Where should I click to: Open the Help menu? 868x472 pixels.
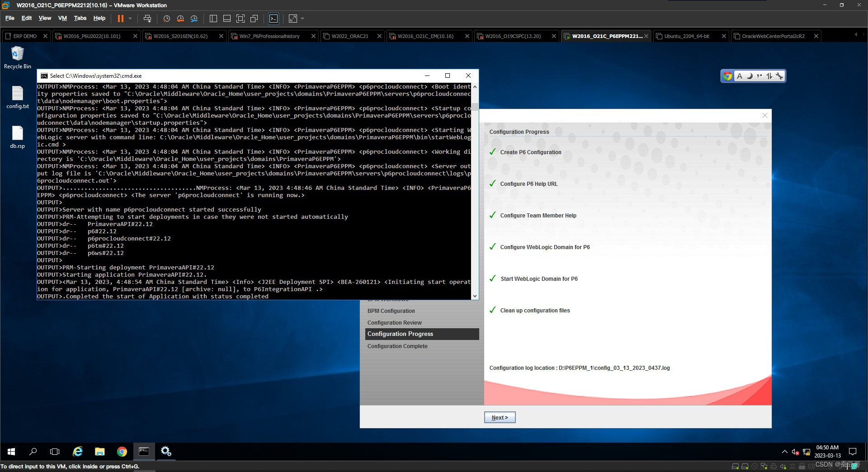coord(99,18)
